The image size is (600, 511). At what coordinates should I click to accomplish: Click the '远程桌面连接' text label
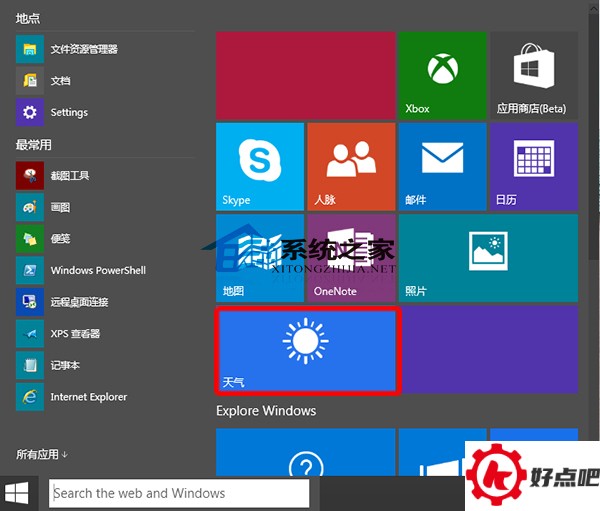pyautogui.click(x=80, y=302)
